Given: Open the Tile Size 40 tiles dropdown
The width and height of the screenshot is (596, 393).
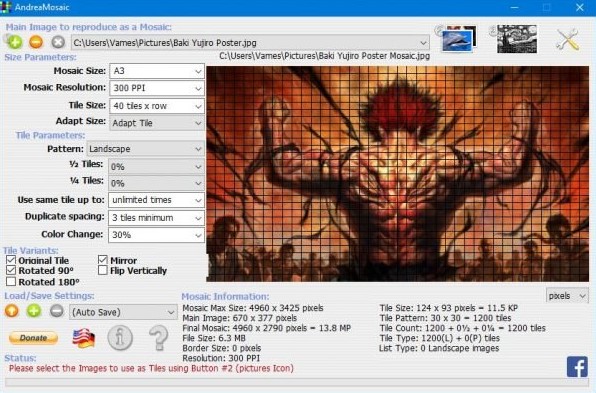Looking at the screenshot, I should pyautogui.click(x=157, y=106).
